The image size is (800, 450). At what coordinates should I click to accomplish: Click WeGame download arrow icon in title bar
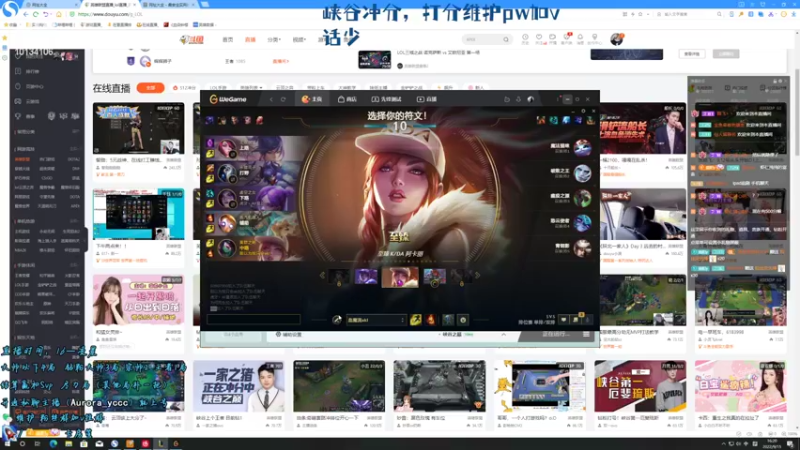pyautogui.click(x=518, y=99)
